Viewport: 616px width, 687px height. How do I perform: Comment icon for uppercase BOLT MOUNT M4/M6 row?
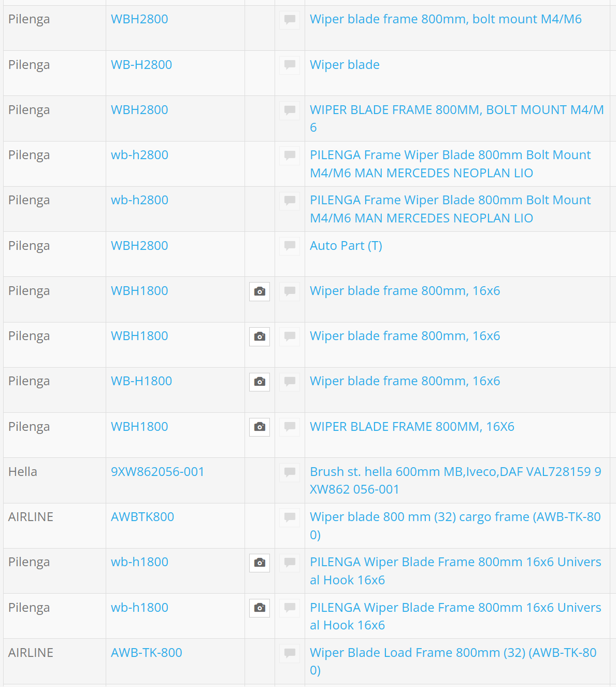tap(290, 110)
